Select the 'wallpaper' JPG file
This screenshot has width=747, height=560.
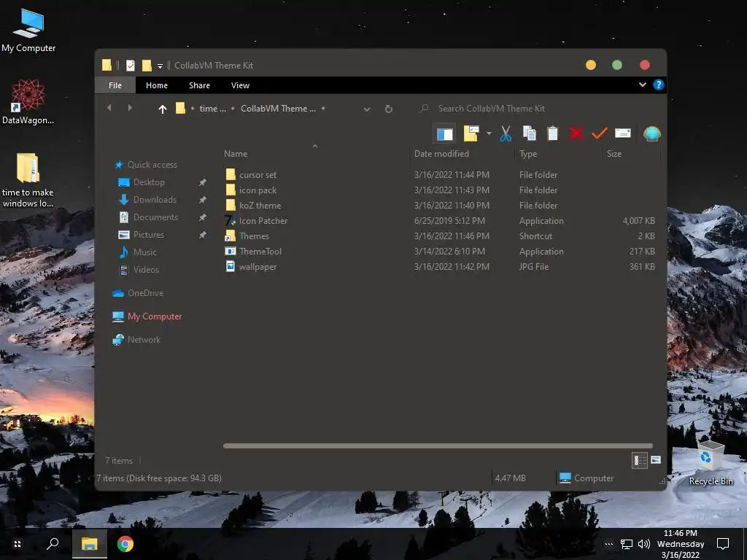tap(258, 267)
